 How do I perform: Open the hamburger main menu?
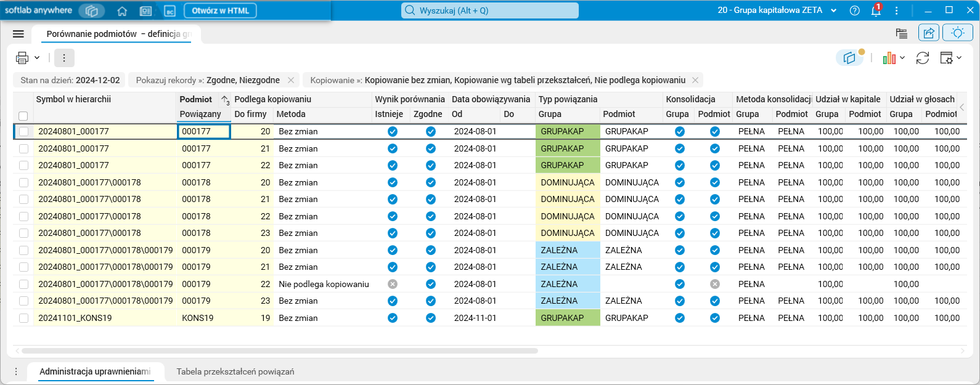(x=18, y=34)
